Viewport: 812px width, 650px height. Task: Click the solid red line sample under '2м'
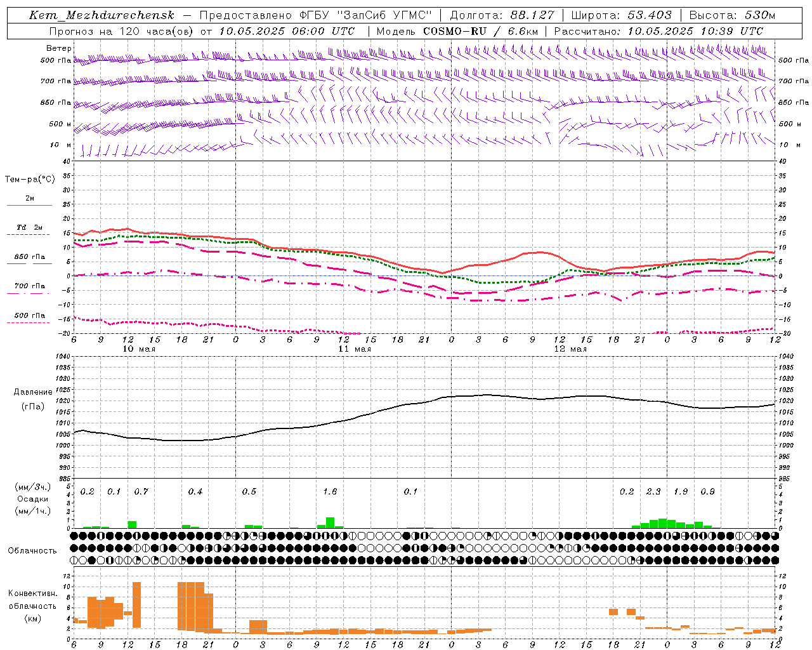(x=30, y=205)
